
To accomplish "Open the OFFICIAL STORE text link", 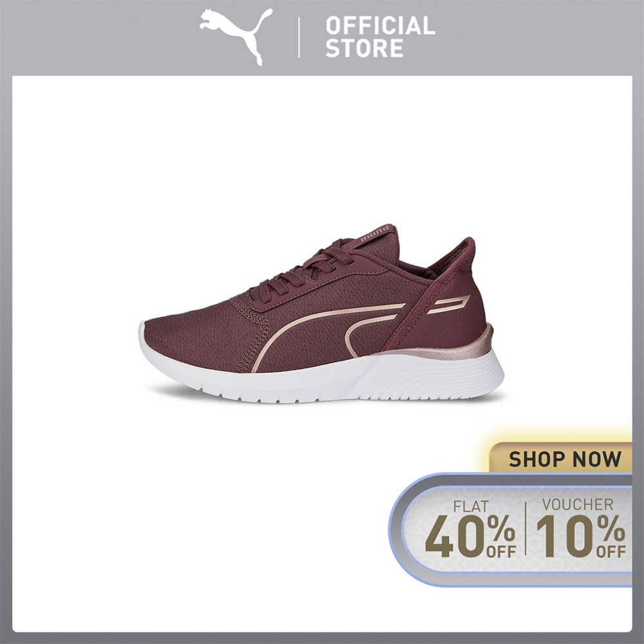I will 380,37.
